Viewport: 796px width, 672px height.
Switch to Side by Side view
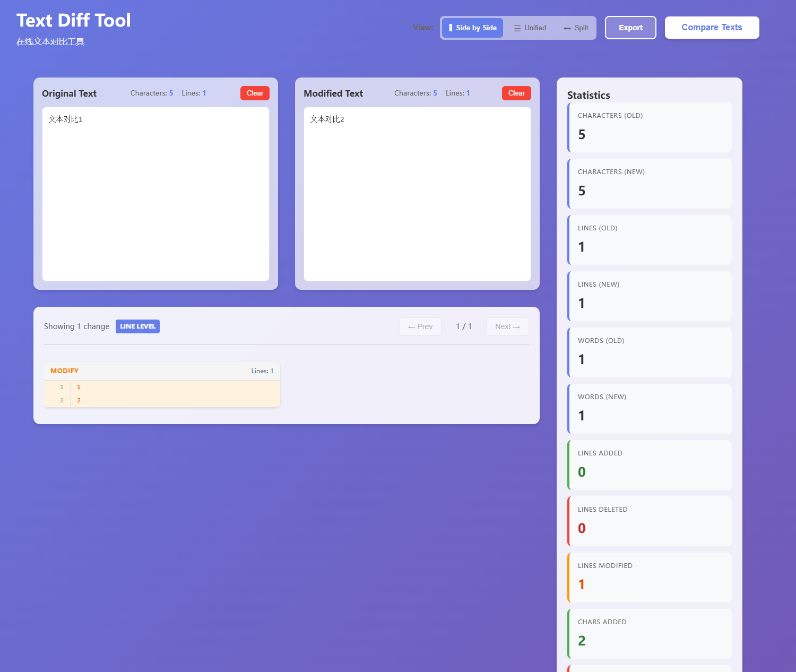tap(472, 28)
